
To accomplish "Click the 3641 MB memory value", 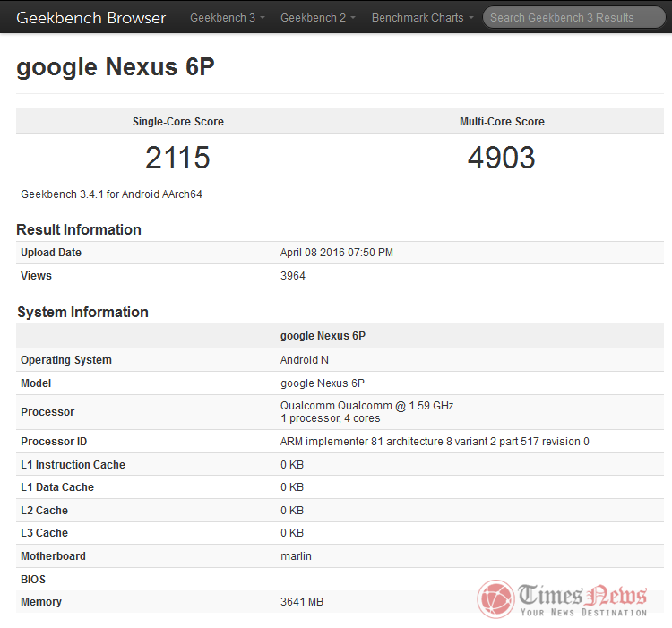I will [302, 602].
